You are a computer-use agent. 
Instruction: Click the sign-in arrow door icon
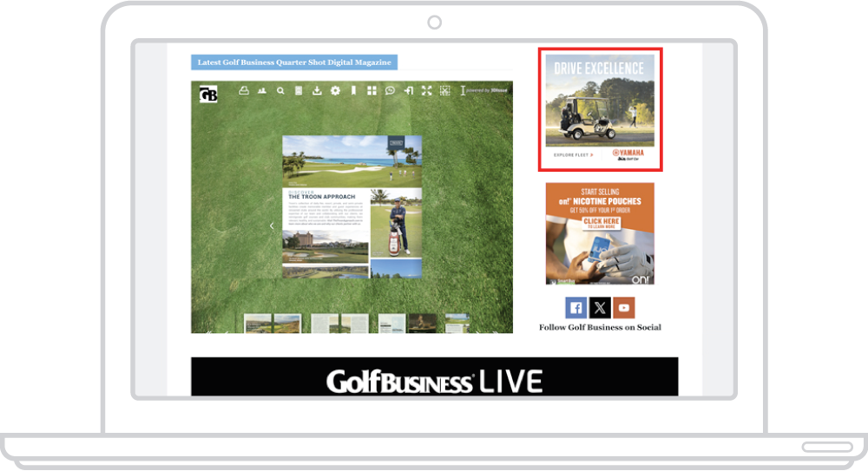pos(409,91)
